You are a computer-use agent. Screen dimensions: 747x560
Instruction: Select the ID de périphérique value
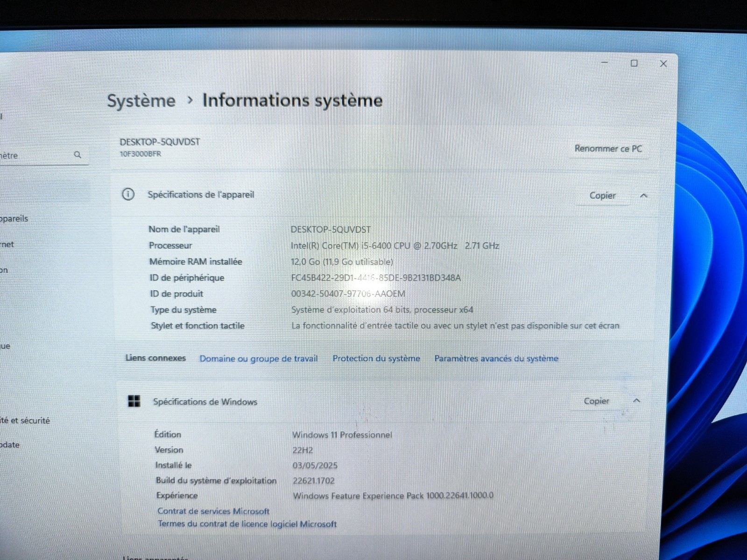[x=376, y=278]
